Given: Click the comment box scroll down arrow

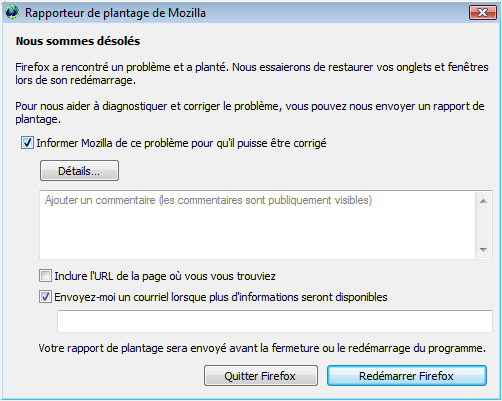Looking at the screenshot, I should [483, 249].
